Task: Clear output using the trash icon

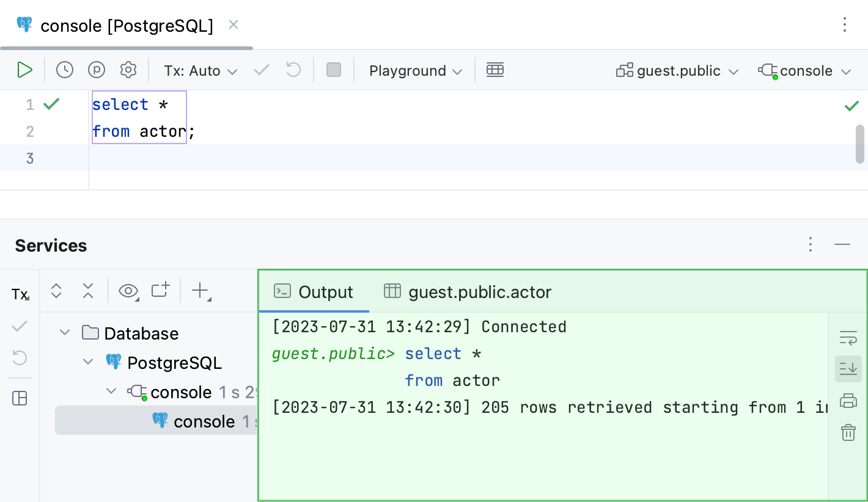Action: click(848, 433)
